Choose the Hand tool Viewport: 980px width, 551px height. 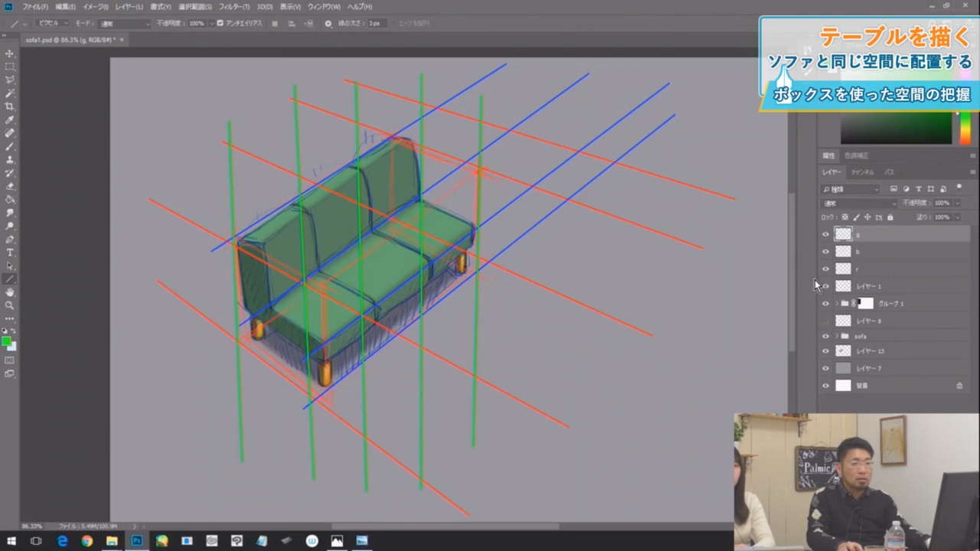point(10,292)
